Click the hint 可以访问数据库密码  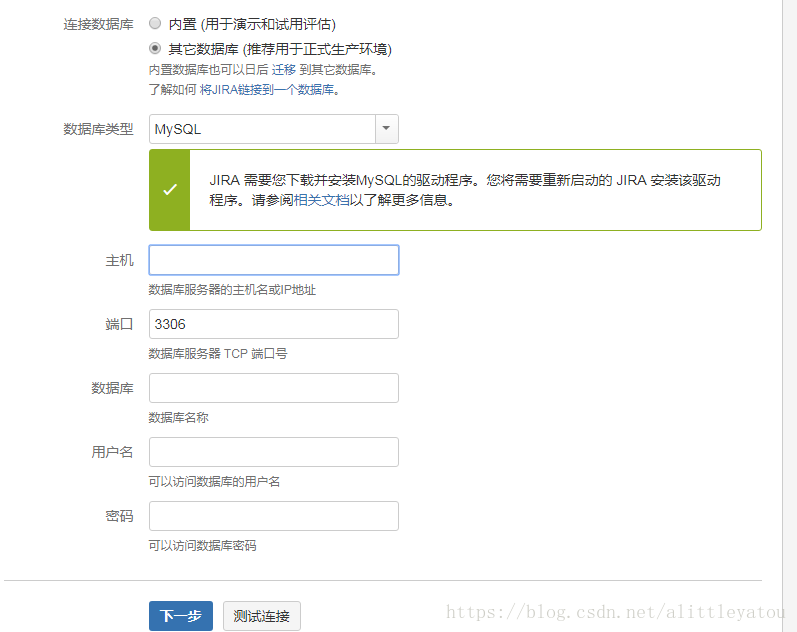pyautogui.click(x=202, y=546)
